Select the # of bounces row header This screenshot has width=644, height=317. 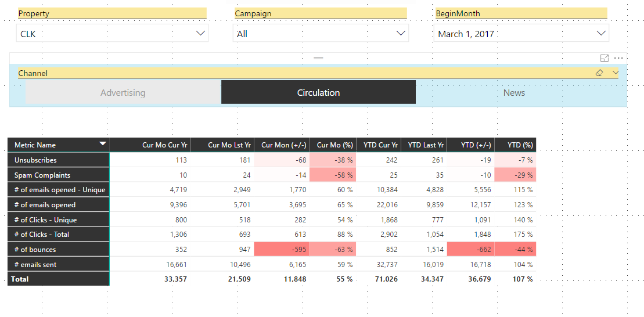tap(58, 250)
